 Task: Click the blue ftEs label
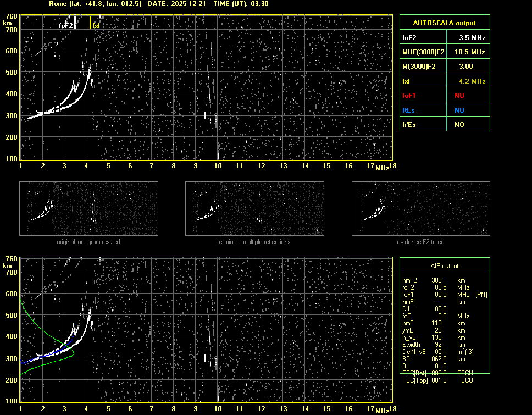(409, 110)
